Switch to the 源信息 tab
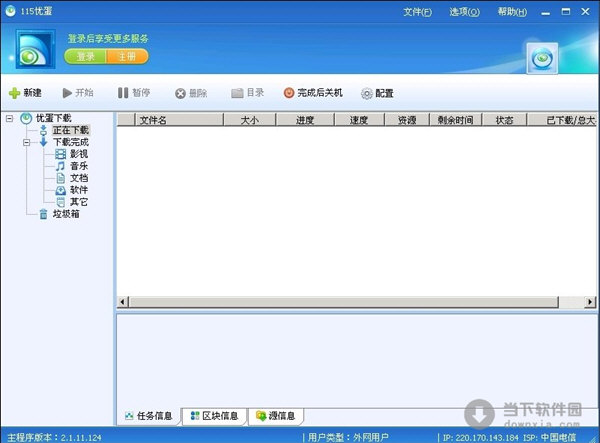 tap(276, 416)
